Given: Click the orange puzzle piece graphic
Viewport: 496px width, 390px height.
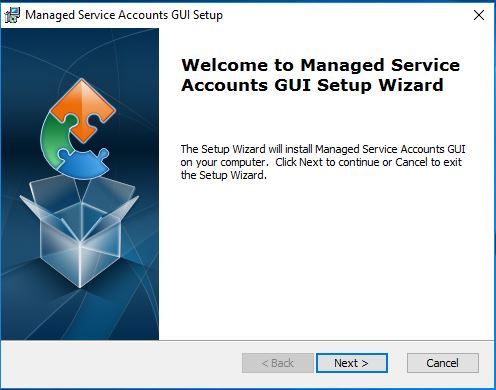Looking at the screenshot, I should [x=83, y=109].
